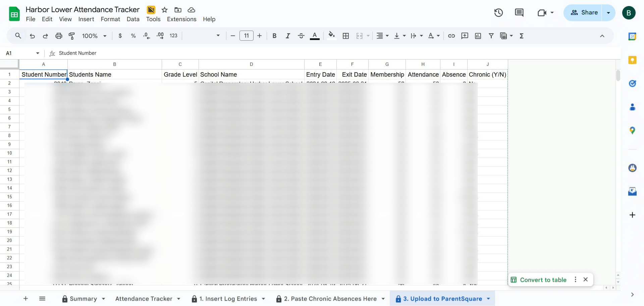
Task: Click the Merge cells icon
Action: click(x=360, y=36)
